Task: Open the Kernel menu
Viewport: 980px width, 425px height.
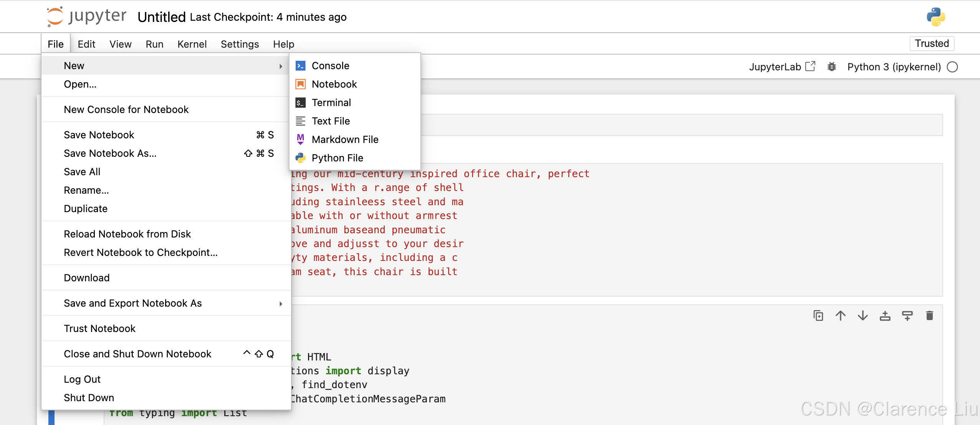Action: click(192, 44)
